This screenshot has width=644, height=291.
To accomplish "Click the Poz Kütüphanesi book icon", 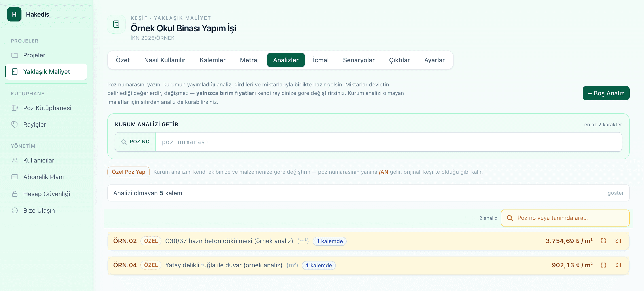I will 15,108.
